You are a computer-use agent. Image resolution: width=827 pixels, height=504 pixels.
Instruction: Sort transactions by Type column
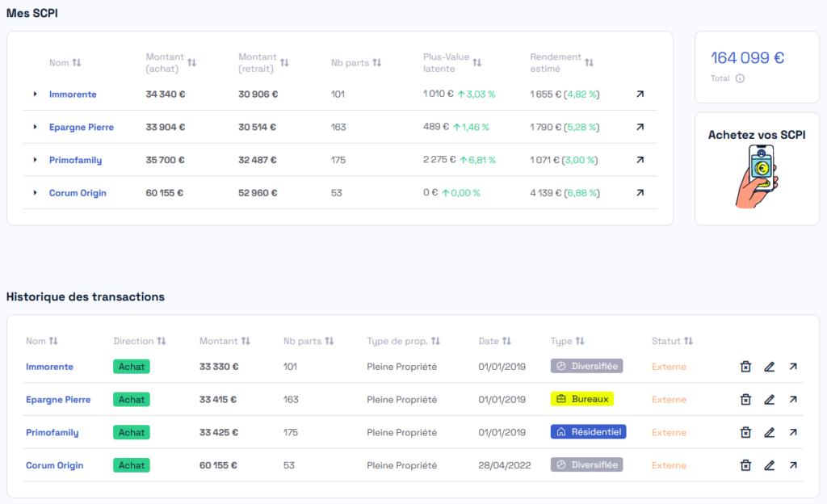coord(580,341)
